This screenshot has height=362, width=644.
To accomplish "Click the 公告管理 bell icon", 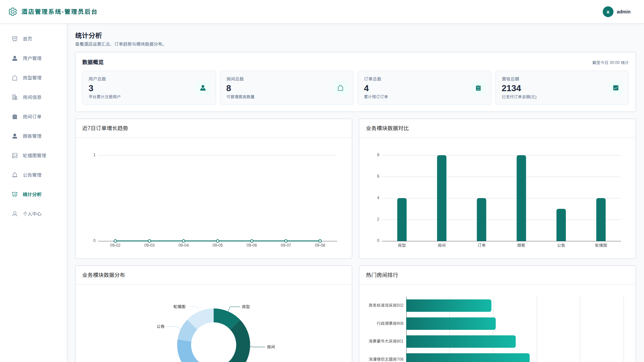I will (x=15, y=175).
